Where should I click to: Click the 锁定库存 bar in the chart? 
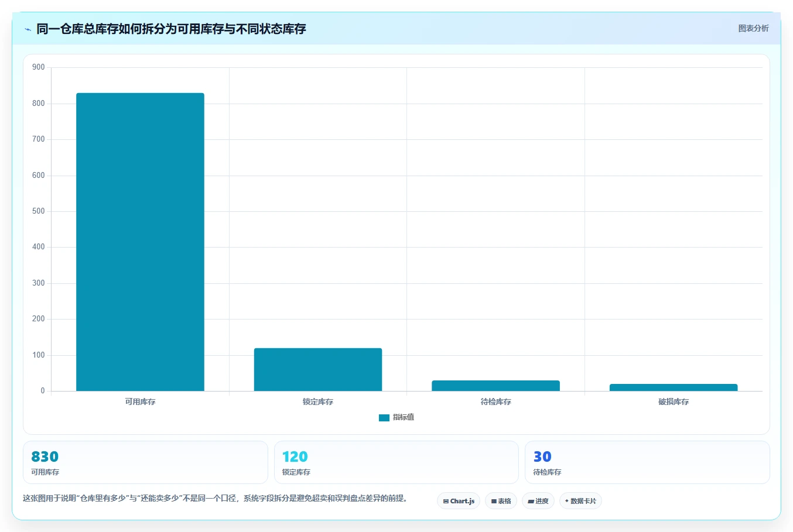click(318, 369)
